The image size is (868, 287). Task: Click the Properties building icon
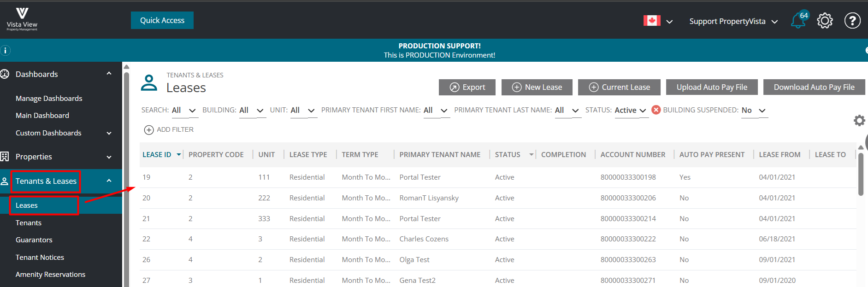pos(5,157)
